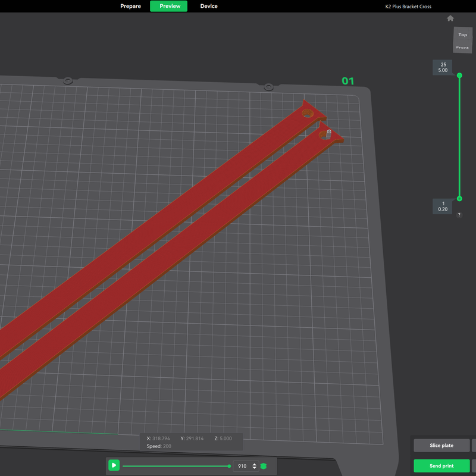Click the "Y: 291.814" coordinate readout
476x476 pixels.
pyautogui.click(x=192, y=439)
